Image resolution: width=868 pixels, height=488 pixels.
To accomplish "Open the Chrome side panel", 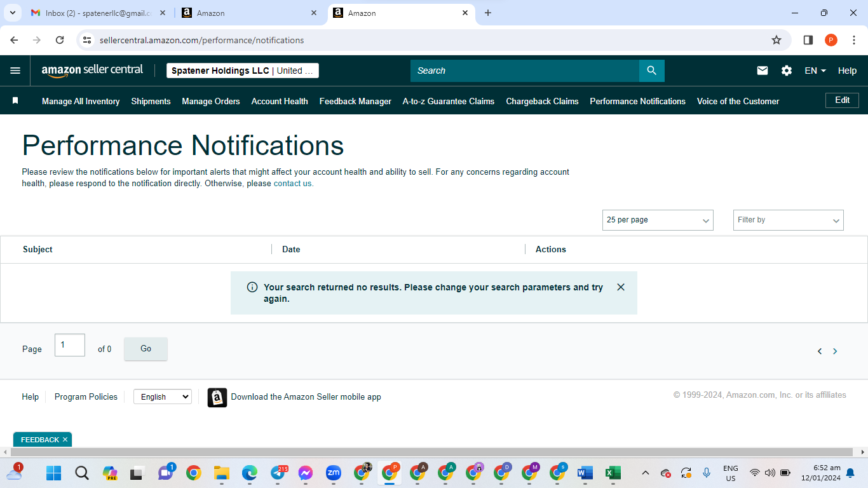I will (x=808, y=40).
